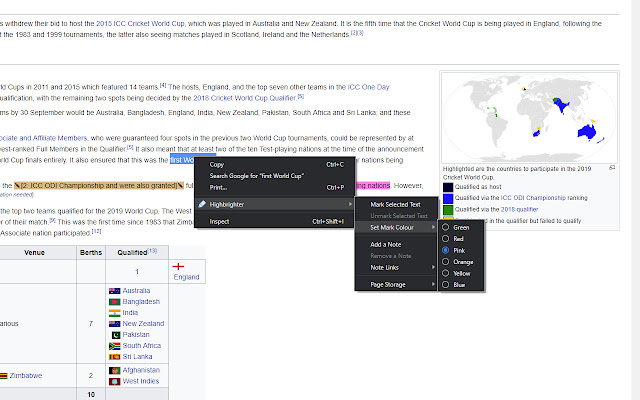This screenshot has width=640, height=400.
Task: Click the England flag icon in table
Action: pyautogui.click(x=179, y=265)
